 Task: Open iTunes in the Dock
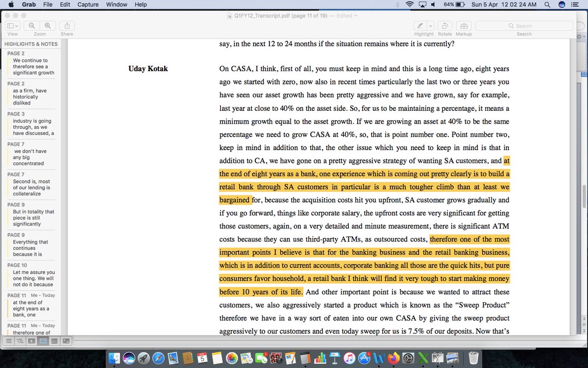pos(350,358)
